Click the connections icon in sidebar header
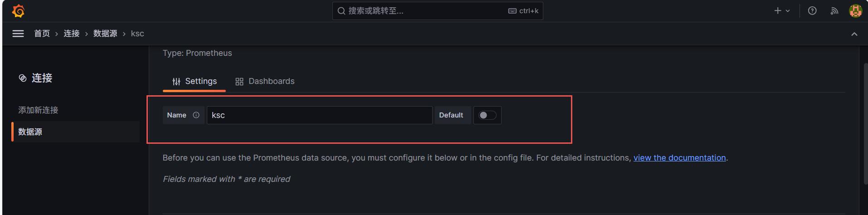This screenshot has height=215, width=868. [x=23, y=78]
